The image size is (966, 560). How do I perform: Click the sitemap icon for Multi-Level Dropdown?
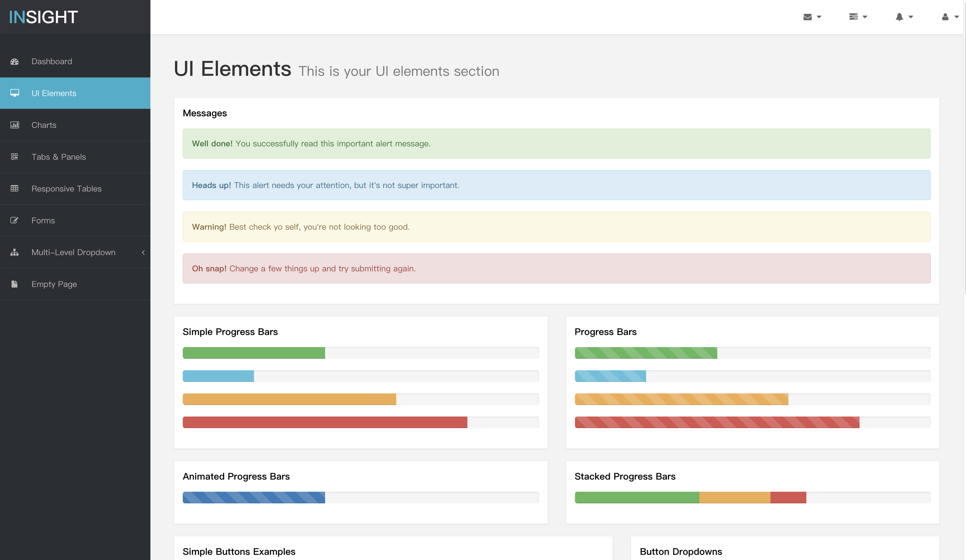(x=15, y=252)
